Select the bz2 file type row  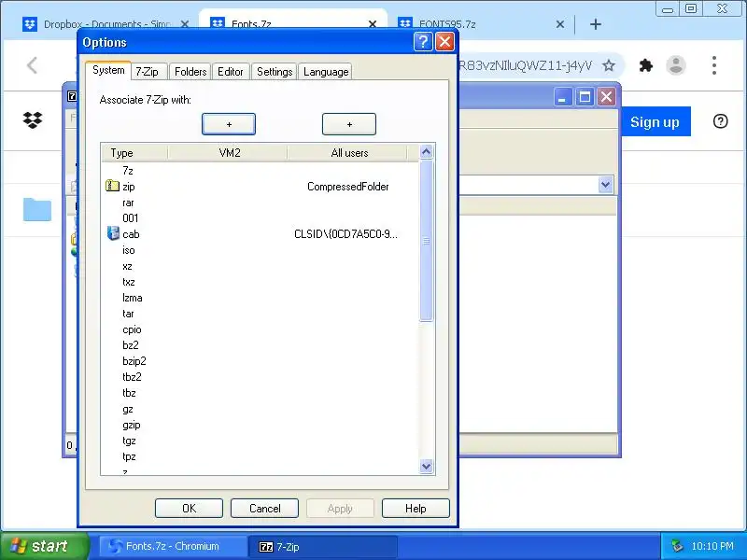[261, 345]
